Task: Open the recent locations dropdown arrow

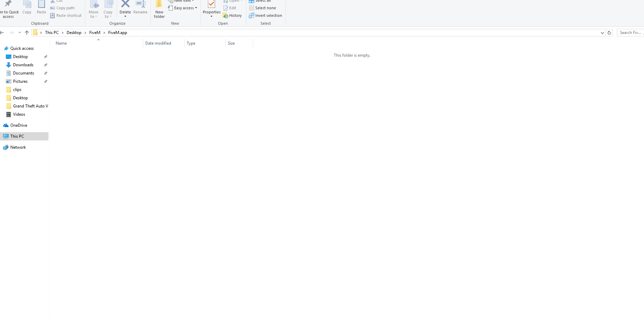Action: (x=20, y=33)
